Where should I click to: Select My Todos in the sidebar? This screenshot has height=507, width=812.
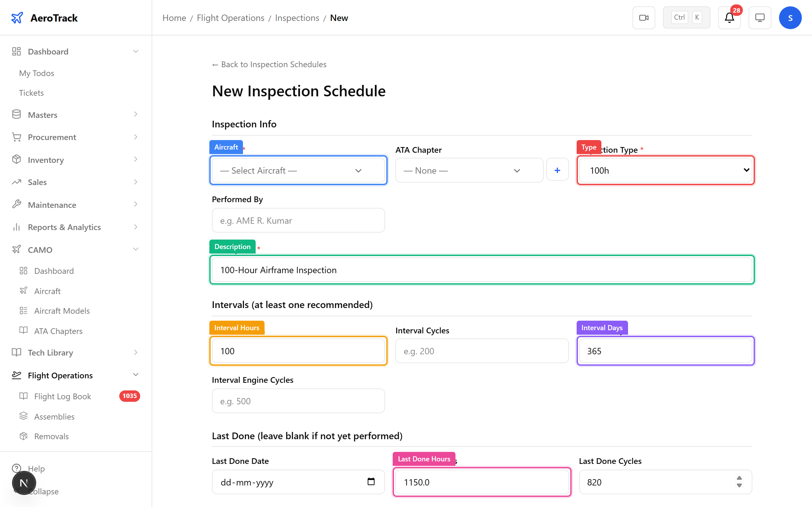[x=36, y=73]
